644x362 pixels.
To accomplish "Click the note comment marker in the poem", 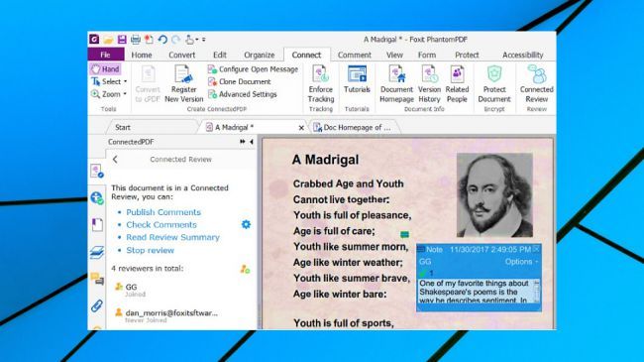I will pyautogui.click(x=404, y=234).
